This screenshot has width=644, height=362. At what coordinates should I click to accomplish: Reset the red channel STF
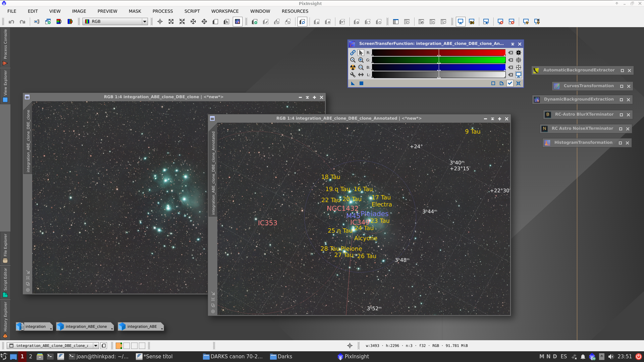(511, 53)
